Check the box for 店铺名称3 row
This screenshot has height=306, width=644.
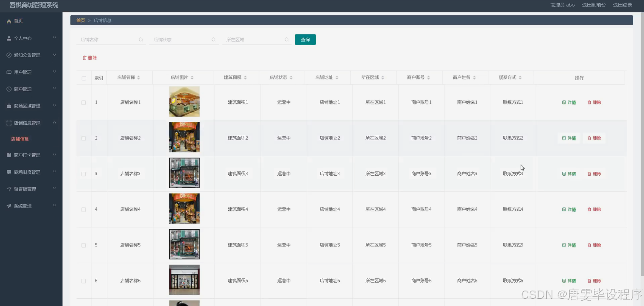(84, 174)
